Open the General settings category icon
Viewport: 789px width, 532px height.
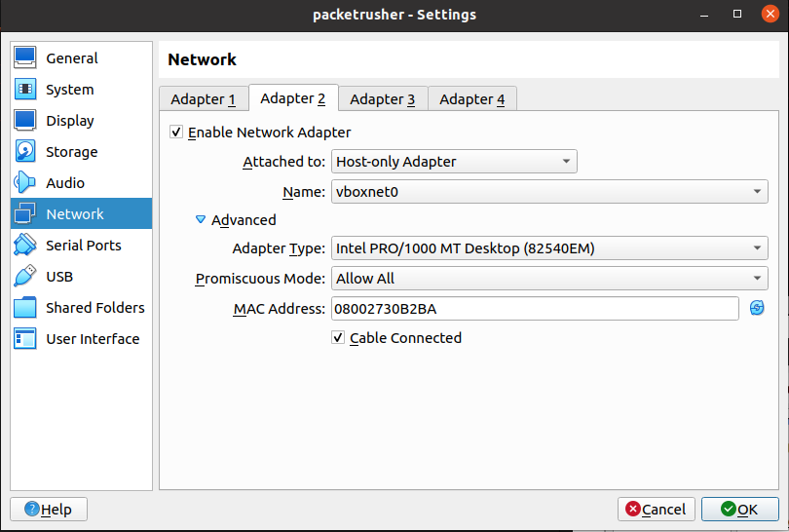25,58
